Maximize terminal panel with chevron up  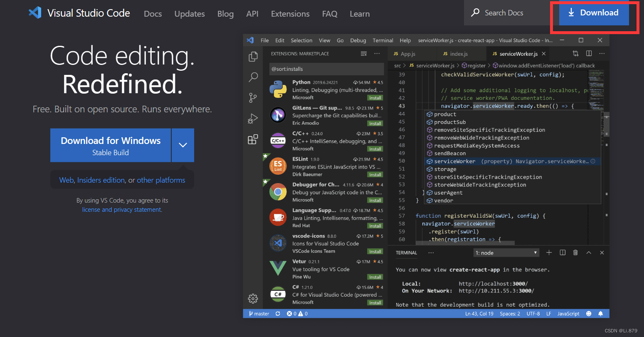coord(589,253)
